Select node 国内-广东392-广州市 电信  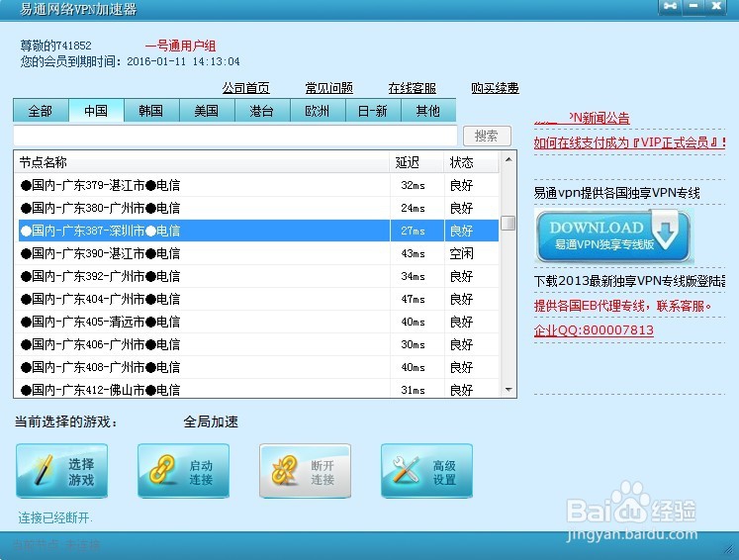click(x=258, y=276)
